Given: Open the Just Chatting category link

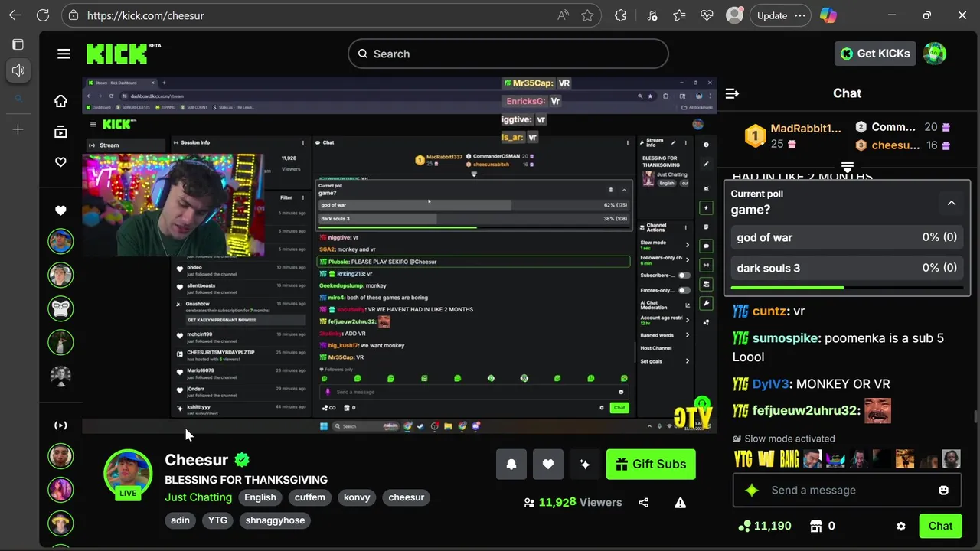Looking at the screenshot, I should (x=198, y=497).
